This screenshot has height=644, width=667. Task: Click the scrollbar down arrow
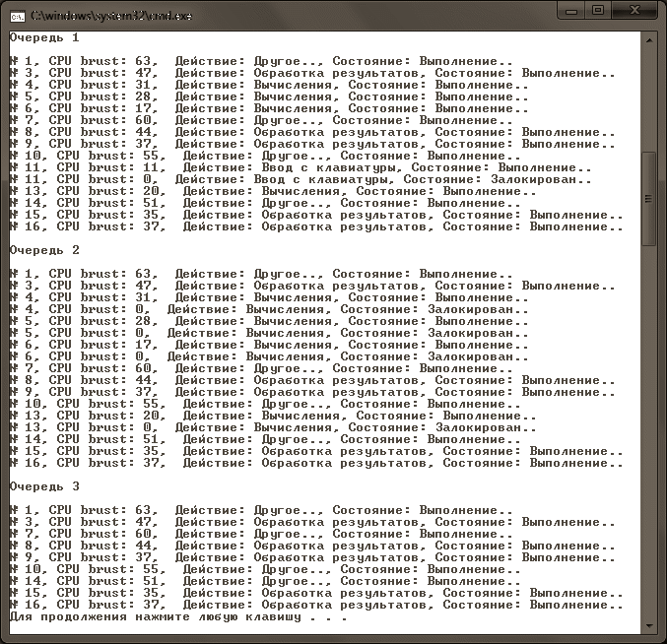pos(647,628)
